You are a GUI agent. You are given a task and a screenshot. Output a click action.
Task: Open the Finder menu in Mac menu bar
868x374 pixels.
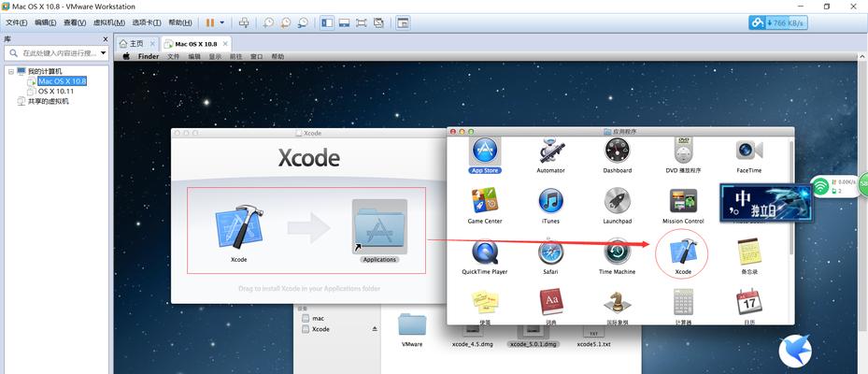pyautogui.click(x=149, y=56)
